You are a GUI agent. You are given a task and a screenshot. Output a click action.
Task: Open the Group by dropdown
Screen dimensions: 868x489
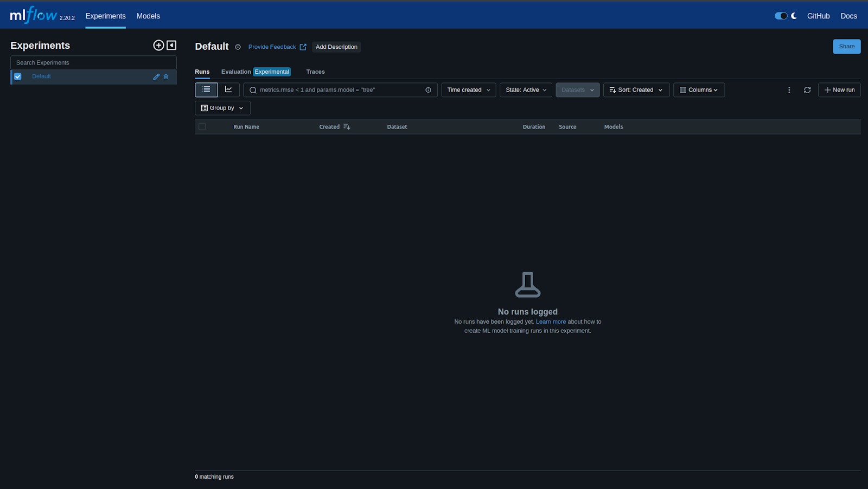click(222, 108)
